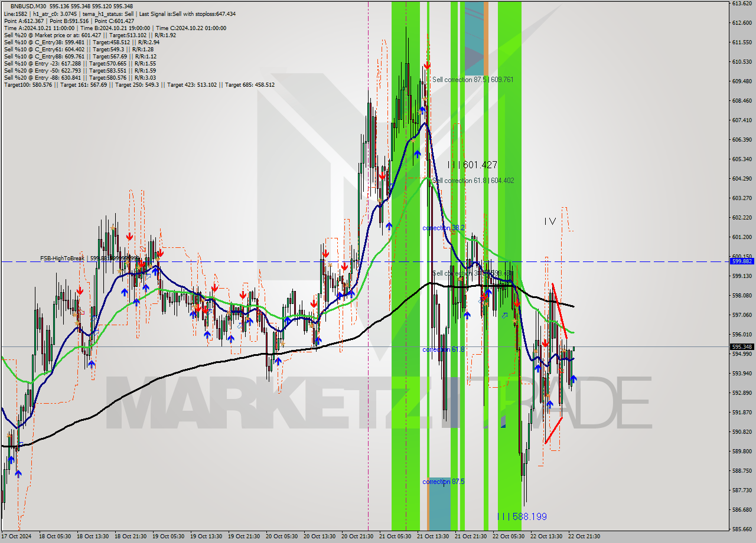Viewport: 756px width, 543px height.
Task: Click the 'correction 61.8' chart label
Action: tap(444, 349)
